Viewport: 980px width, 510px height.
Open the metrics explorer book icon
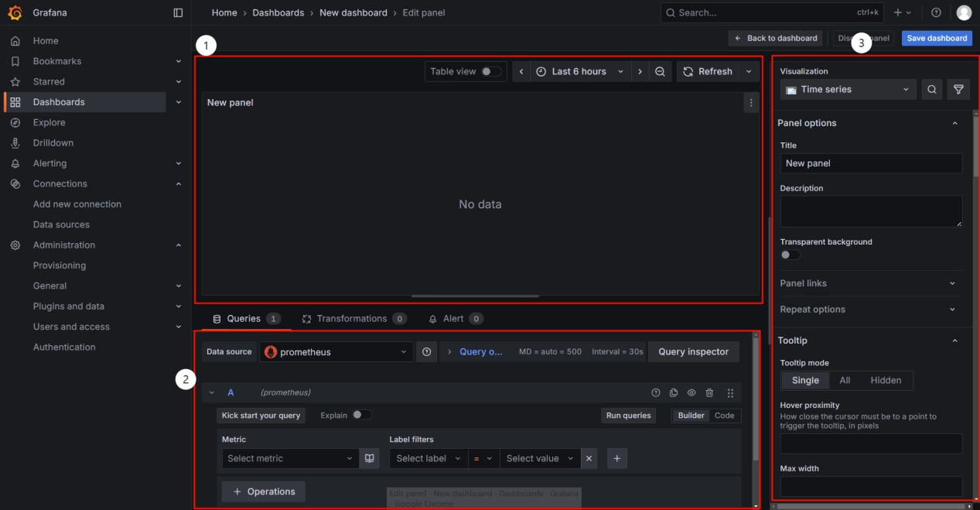(x=370, y=458)
